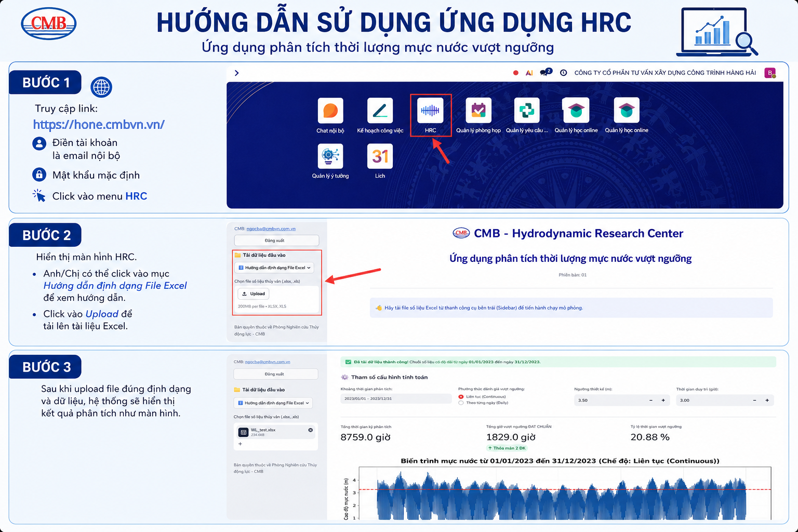Increase Thời gian duy trì with plus button

767,400
